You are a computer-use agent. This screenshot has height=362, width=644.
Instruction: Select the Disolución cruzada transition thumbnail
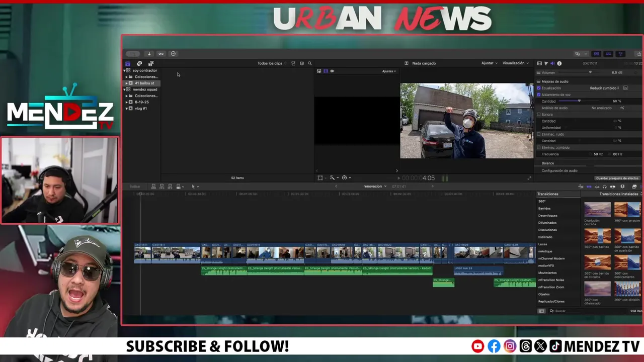pos(597,209)
